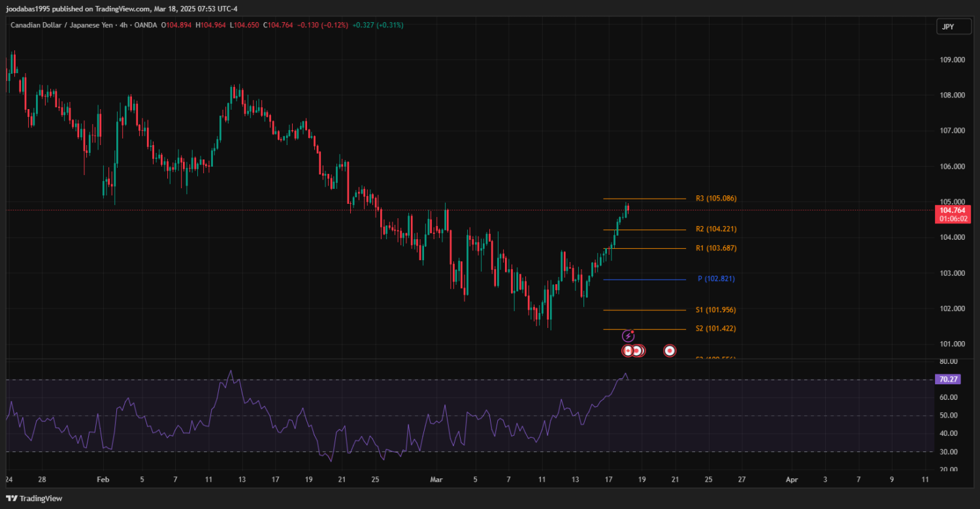The width and height of the screenshot is (980, 509).
Task: Click the R1 (103.687) resistance label
Action: [x=716, y=248]
